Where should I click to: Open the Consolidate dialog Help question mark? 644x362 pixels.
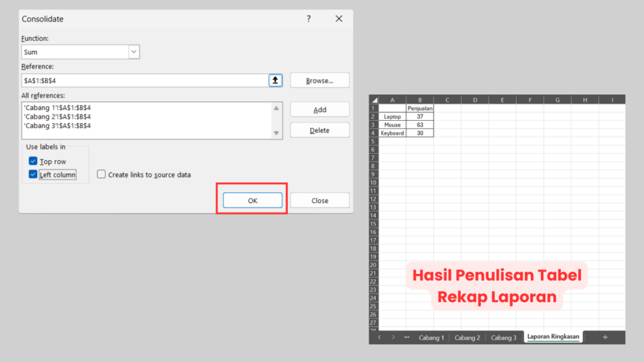click(x=309, y=19)
